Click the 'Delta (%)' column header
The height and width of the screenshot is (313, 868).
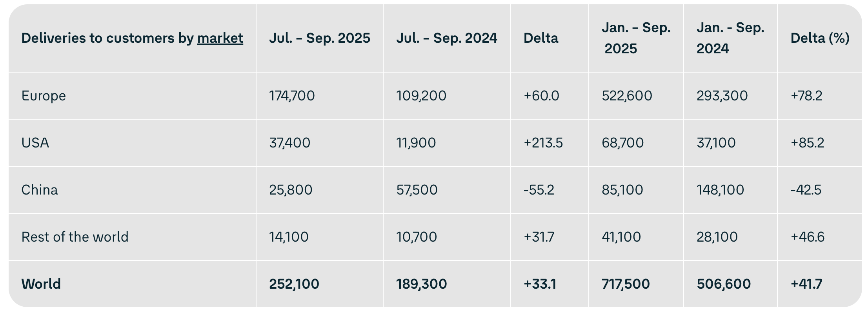coord(820,38)
